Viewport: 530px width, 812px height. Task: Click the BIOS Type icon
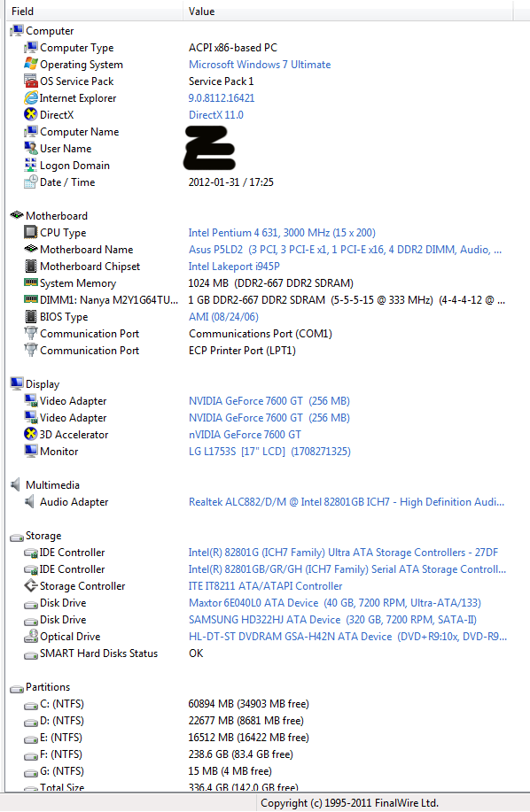tap(30, 316)
